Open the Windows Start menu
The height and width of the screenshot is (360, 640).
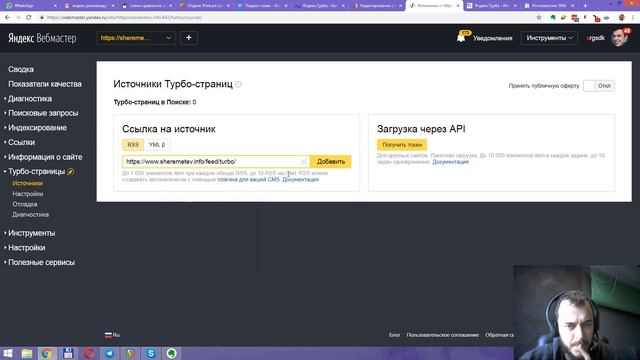[8, 353]
